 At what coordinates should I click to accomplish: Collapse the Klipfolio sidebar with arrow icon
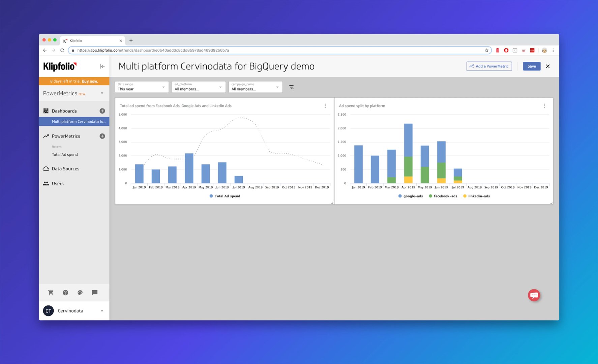102,66
